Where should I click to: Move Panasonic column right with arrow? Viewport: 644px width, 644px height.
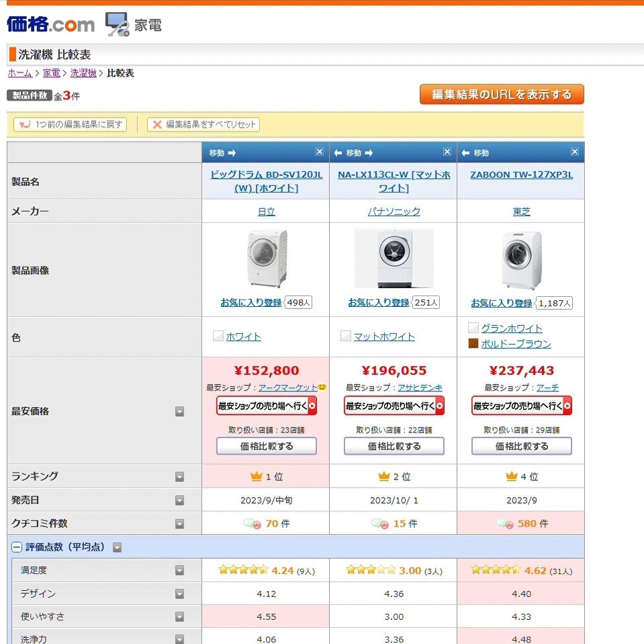click(x=369, y=153)
